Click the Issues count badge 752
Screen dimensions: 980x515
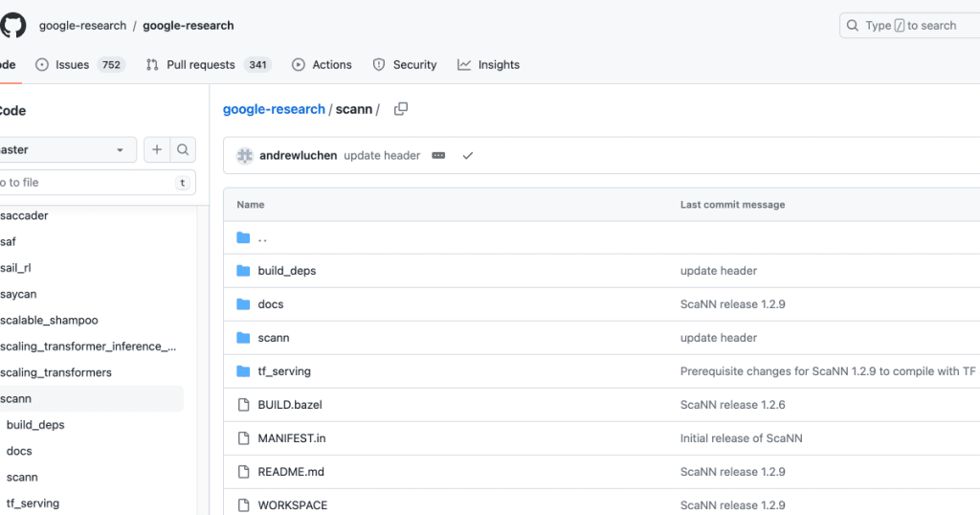(111, 65)
